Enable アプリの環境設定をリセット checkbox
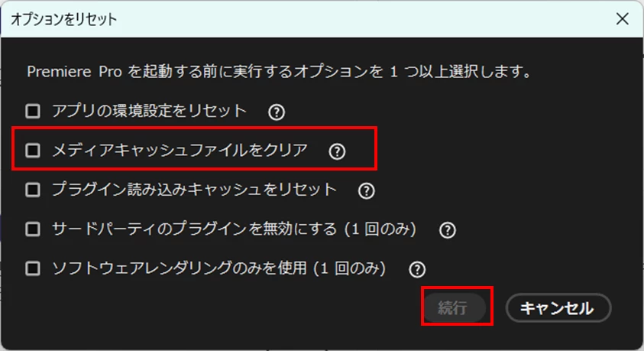This screenshot has height=351, width=644. 33,111
